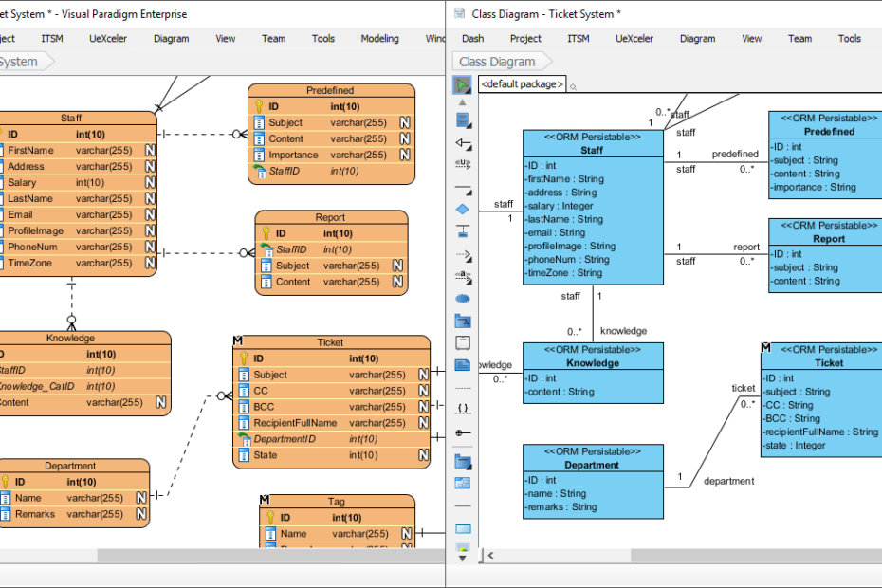Select the blue diamond N-ary Association tool
Image resolution: width=882 pixels, height=588 pixels.
pyautogui.click(x=462, y=209)
